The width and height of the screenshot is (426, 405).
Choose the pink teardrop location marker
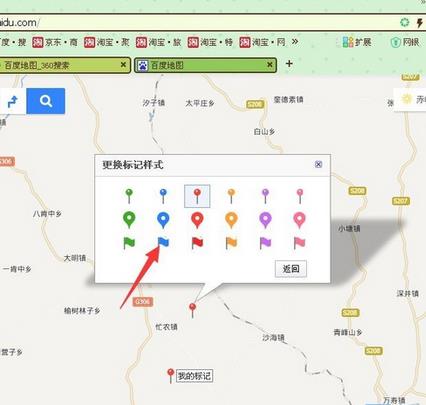pos(300,220)
